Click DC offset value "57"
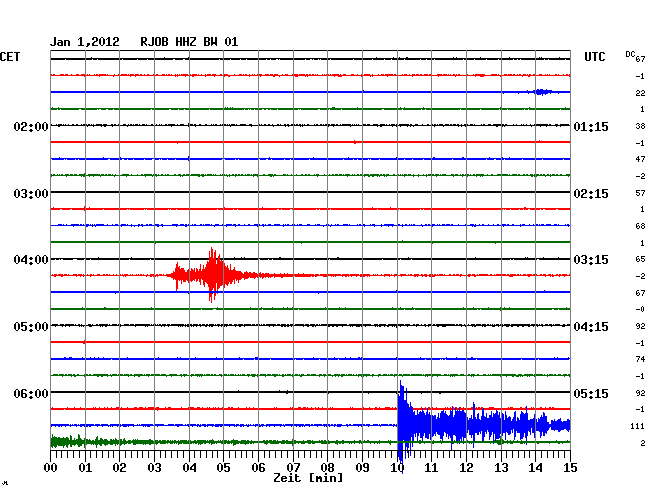This screenshot has width=650, height=494. click(x=640, y=193)
